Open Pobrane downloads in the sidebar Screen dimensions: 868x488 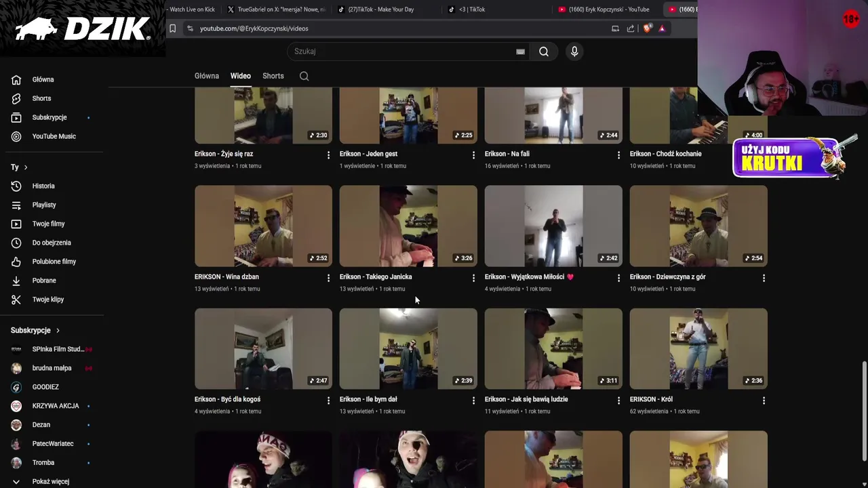[44, 281]
